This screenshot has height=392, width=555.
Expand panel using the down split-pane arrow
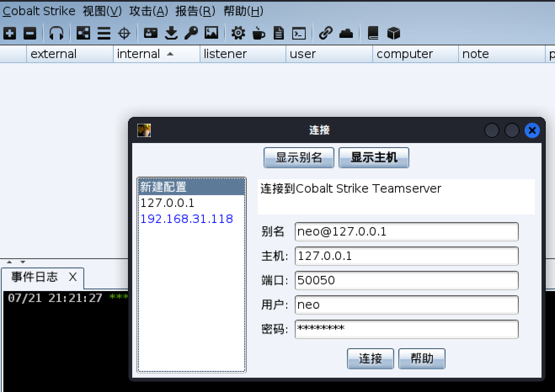23,262
